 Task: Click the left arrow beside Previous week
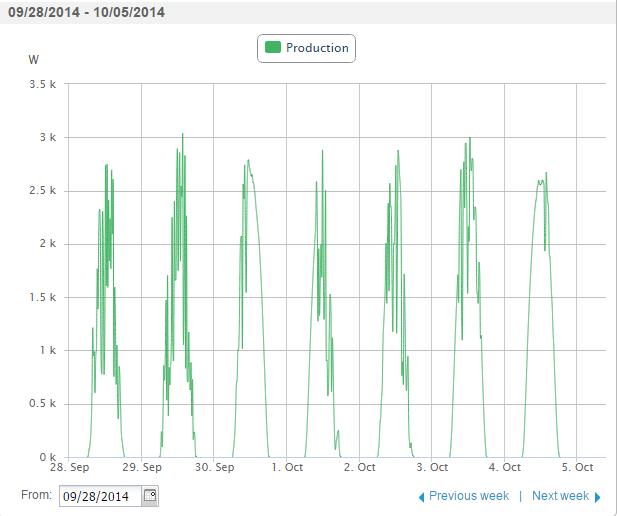coord(421,497)
